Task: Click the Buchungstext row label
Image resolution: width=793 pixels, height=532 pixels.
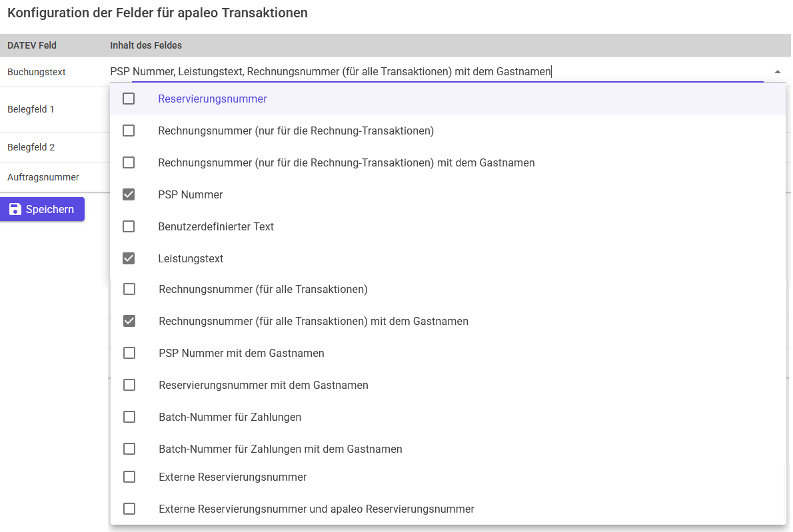Action: (37, 73)
